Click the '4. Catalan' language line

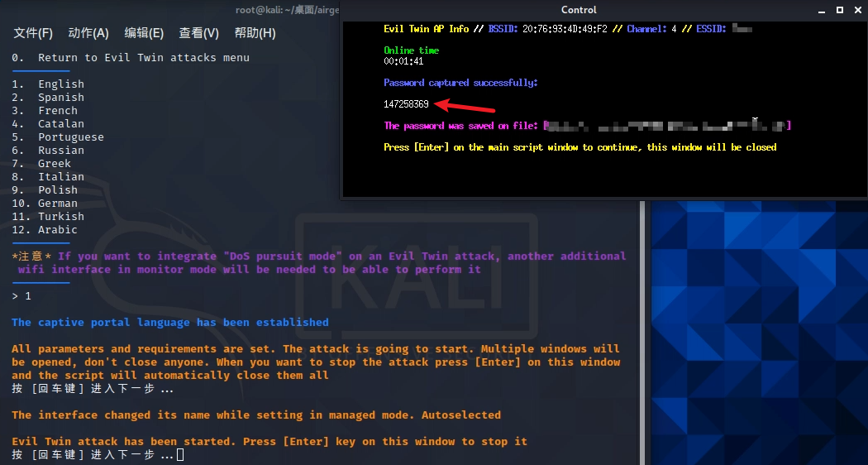[x=48, y=124]
